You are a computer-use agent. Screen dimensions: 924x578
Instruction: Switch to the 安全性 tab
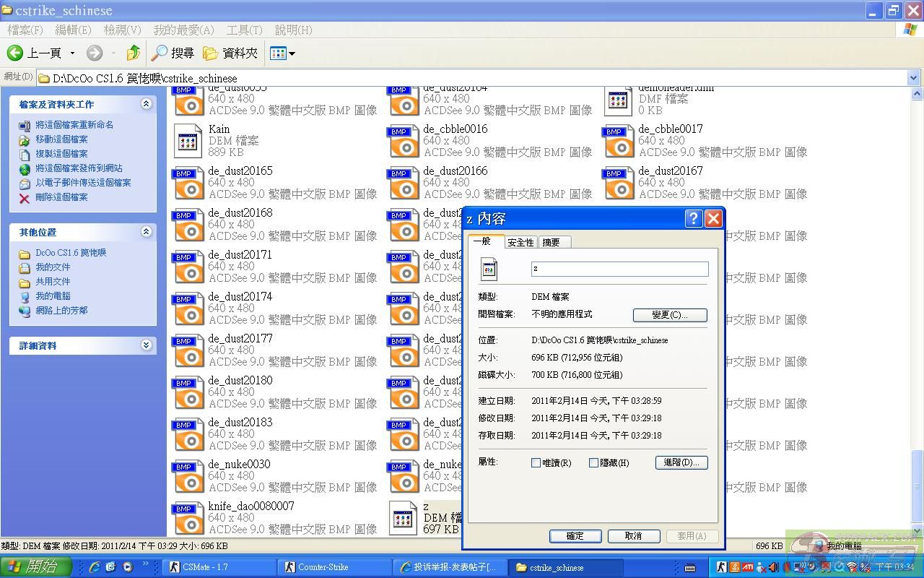click(520, 243)
